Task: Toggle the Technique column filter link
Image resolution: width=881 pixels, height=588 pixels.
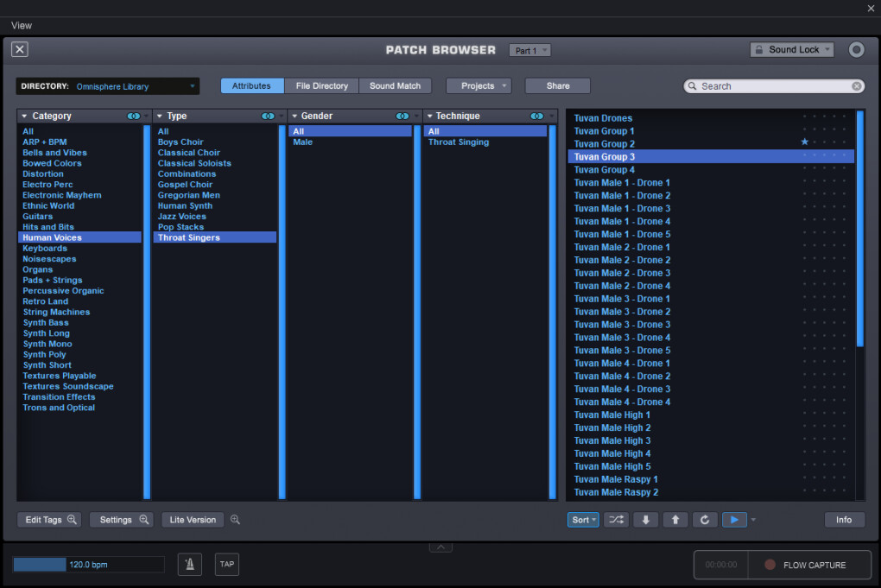Action: click(537, 117)
